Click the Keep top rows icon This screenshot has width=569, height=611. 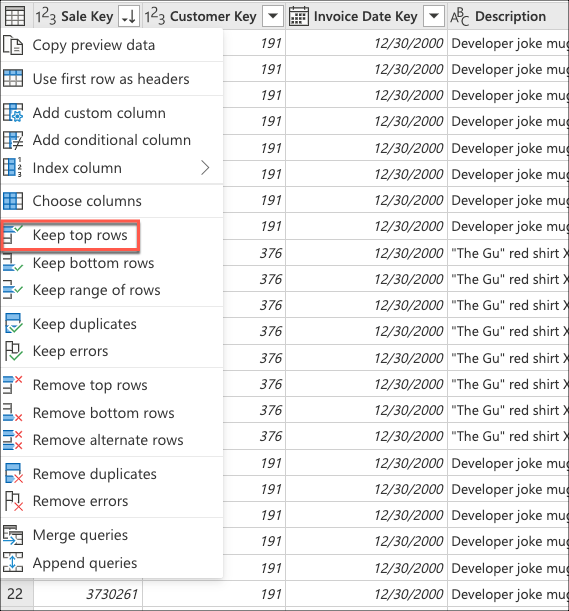point(13,235)
